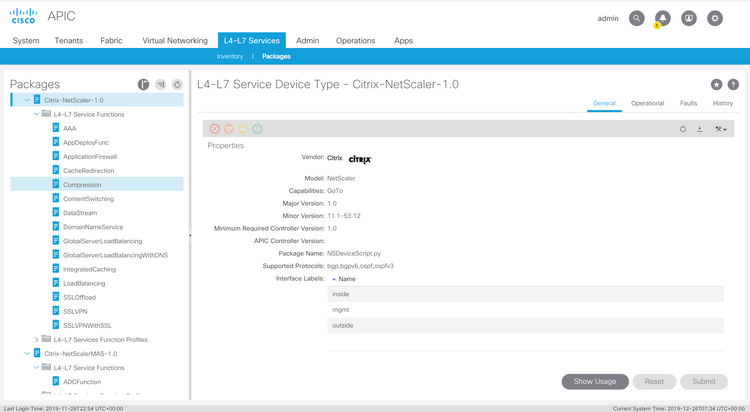Collapse the Citrix-NetScaler-1.0 tree node
This screenshot has width=750, height=412.
pos(27,100)
